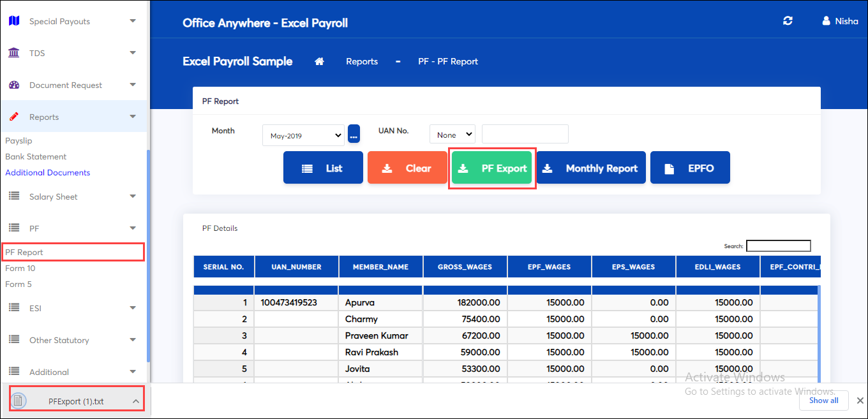Image resolution: width=868 pixels, height=419 pixels.
Task: Click the orange Clear button
Action: 407,168
